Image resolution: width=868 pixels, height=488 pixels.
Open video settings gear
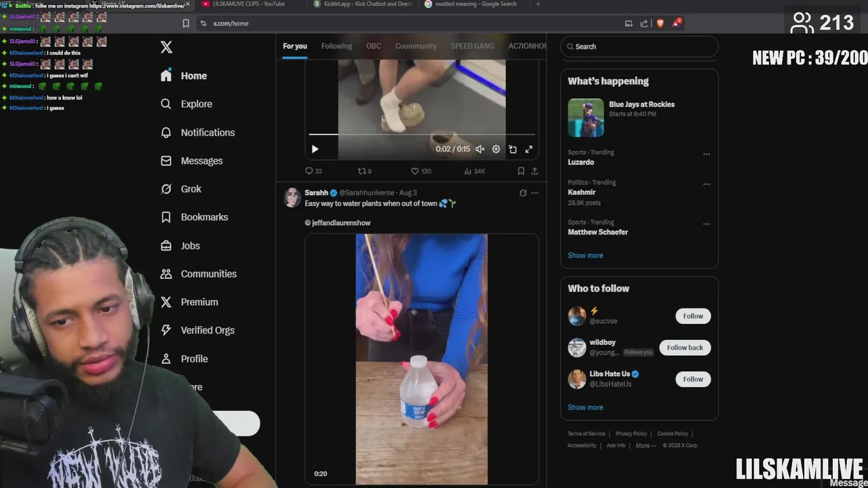coord(496,149)
